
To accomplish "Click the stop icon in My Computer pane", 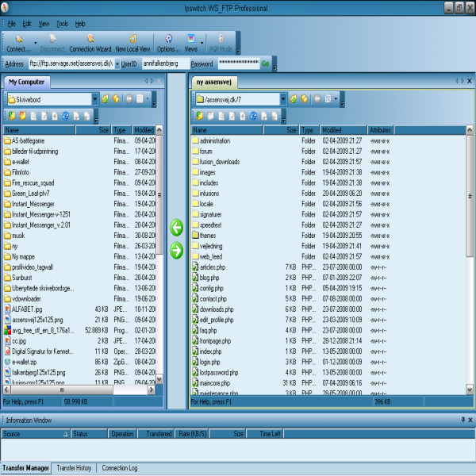I will (x=129, y=99).
